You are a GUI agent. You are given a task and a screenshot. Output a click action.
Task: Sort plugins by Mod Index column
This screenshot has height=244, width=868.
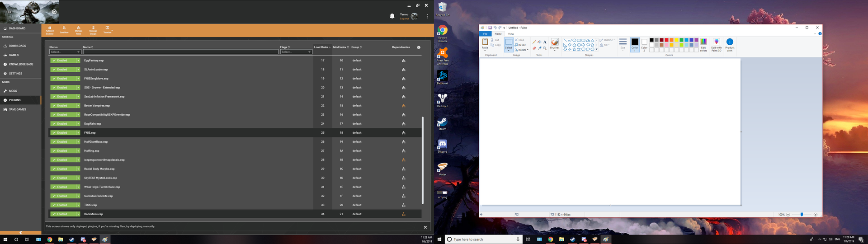tap(341, 47)
